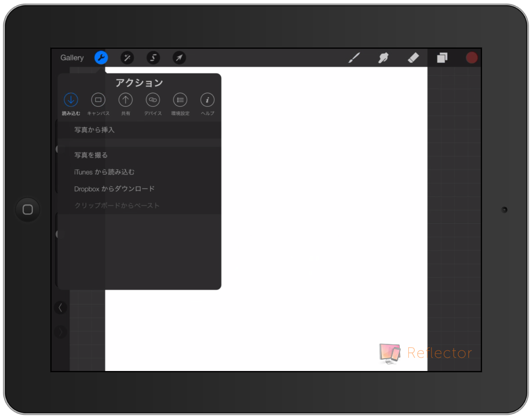Tap the undo arrow in sidebar
Image resolution: width=532 pixels, height=419 pixels.
tap(60, 307)
